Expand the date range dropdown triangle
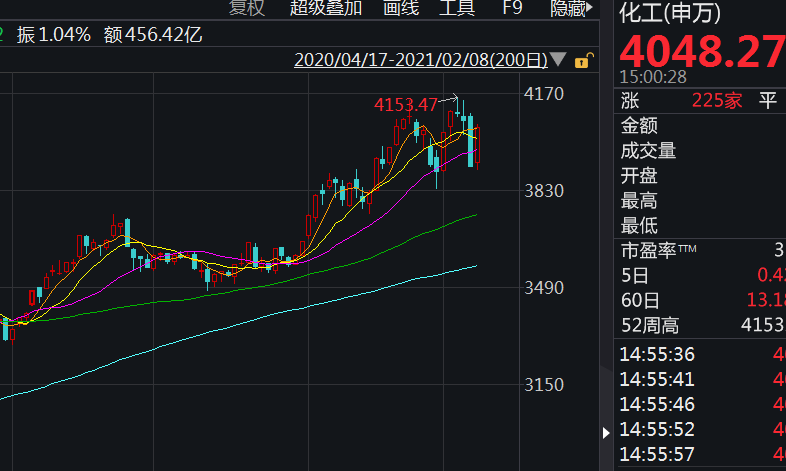This screenshot has width=786, height=471. (x=557, y=61)
